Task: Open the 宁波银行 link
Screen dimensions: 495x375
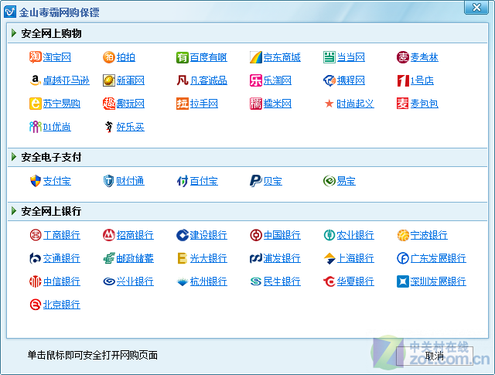Action: pyautogui.click(x=429, y=235)
